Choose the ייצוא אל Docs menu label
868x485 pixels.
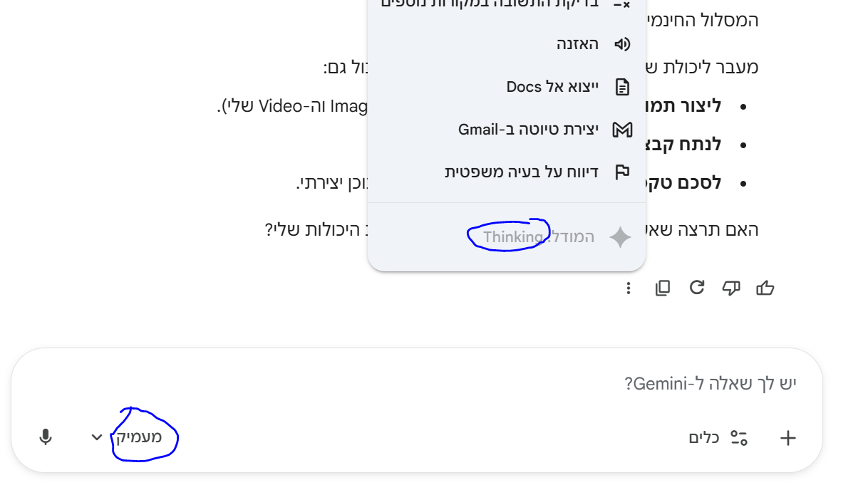coord(552,87)
